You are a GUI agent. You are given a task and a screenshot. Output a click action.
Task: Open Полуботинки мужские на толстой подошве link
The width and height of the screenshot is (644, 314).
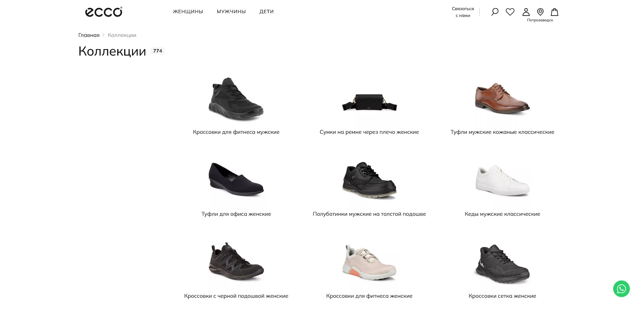[369, 214]
